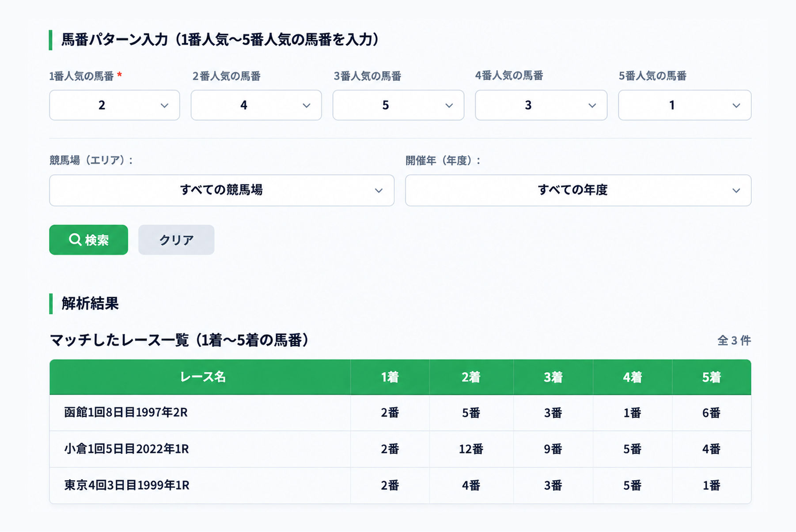Viewport: 796px width, 532px height.
Task: Click the 解析結果 section heading
Action: 90,304
